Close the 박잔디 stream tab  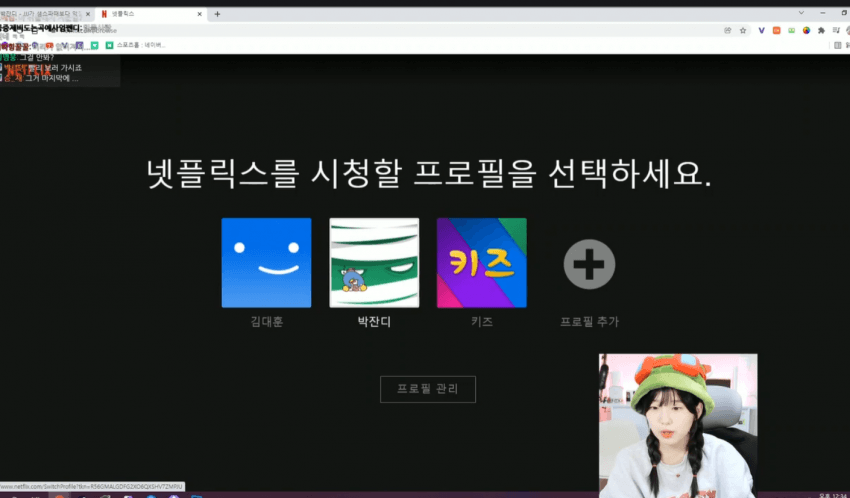click(x=88, y=14)
